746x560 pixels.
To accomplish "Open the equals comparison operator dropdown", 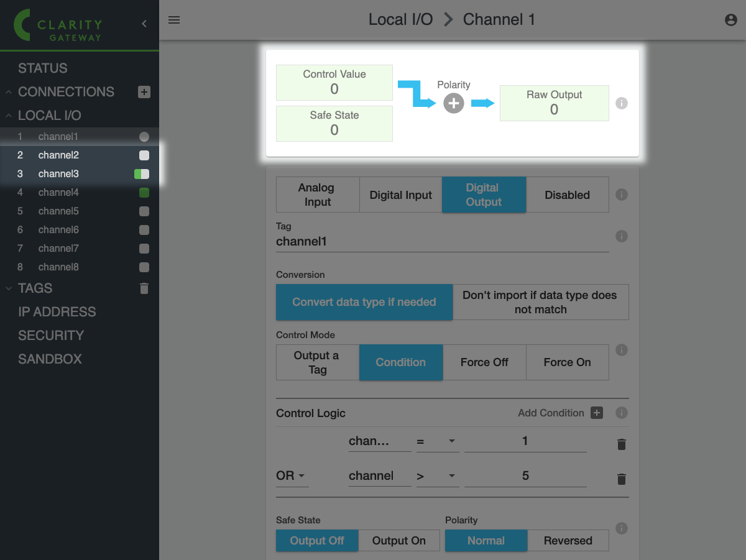I will point(436,441).
